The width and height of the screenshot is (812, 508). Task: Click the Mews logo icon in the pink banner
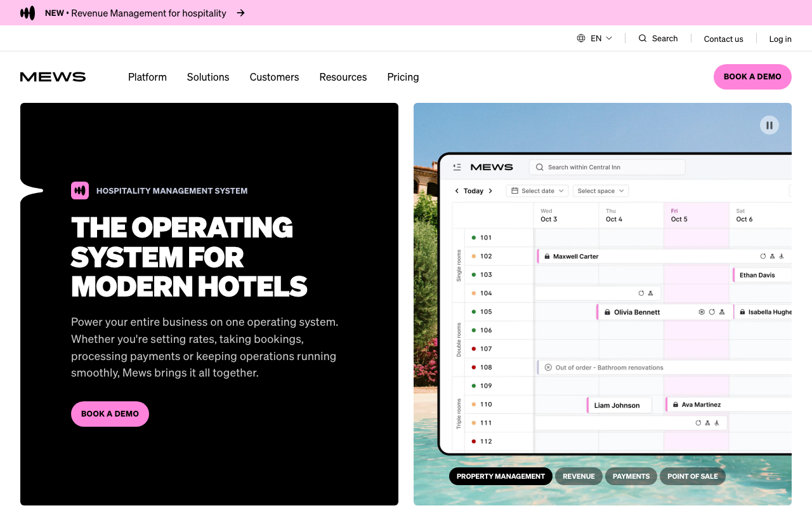tap(27, 13)
